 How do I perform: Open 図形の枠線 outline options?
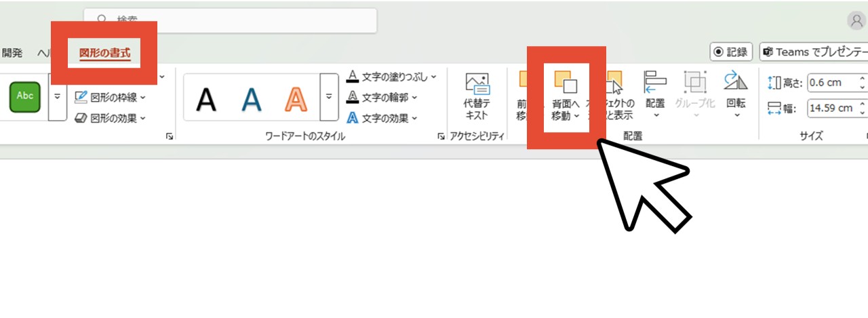(x=110, y=97)
